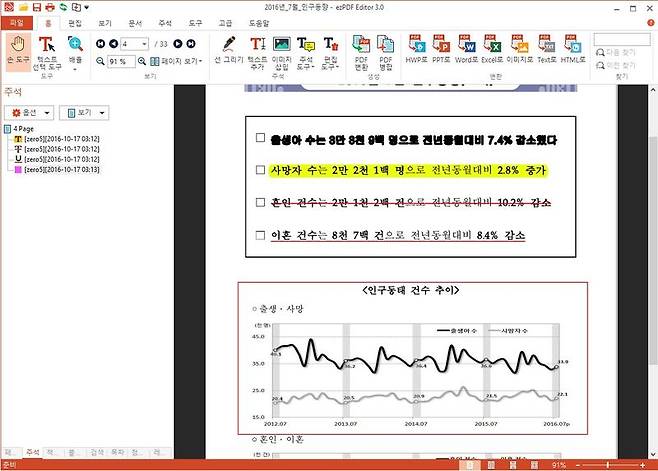658x471 pixels.
Task: Click Find Next (다음 찾기) button
Action: point(616,52)
